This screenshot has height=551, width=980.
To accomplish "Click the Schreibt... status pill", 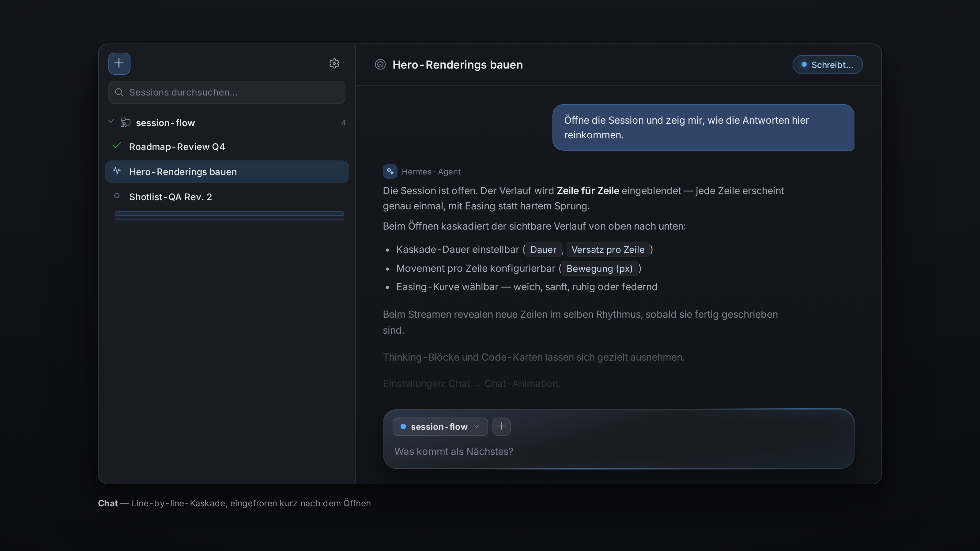I will [x=827, y=65].
